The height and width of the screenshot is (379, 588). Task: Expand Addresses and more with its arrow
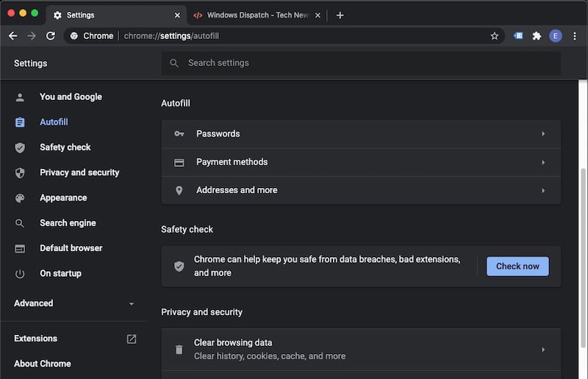click(x=543, y=190)
